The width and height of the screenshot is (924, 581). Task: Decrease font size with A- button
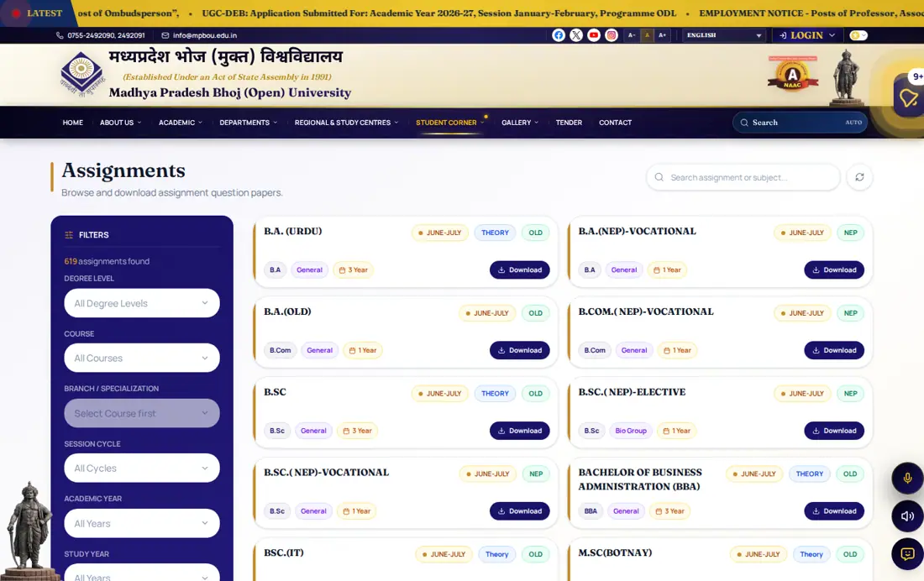[631, 35]
